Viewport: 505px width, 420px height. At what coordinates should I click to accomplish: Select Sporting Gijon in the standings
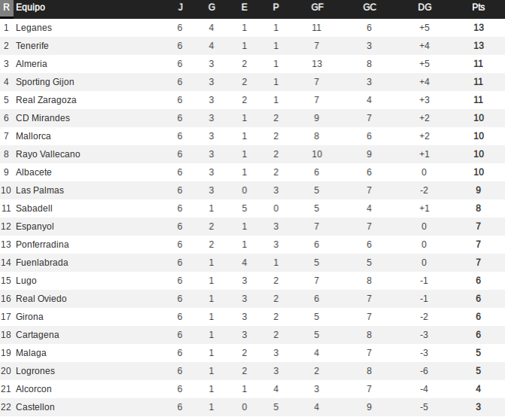pos(45,82)
